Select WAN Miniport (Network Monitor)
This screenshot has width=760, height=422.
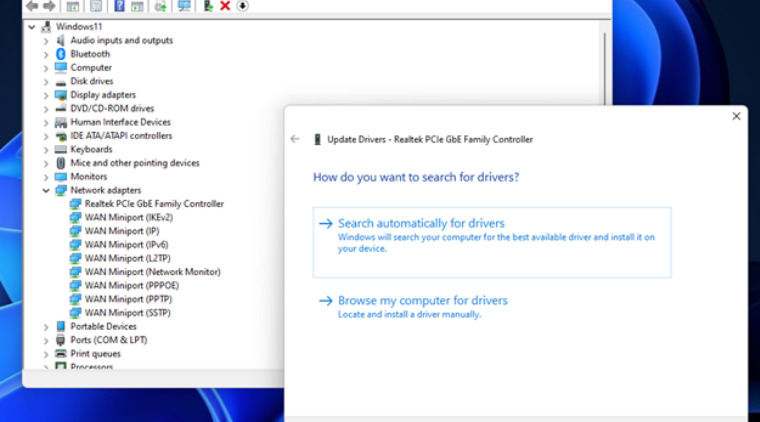pos(152,272)
